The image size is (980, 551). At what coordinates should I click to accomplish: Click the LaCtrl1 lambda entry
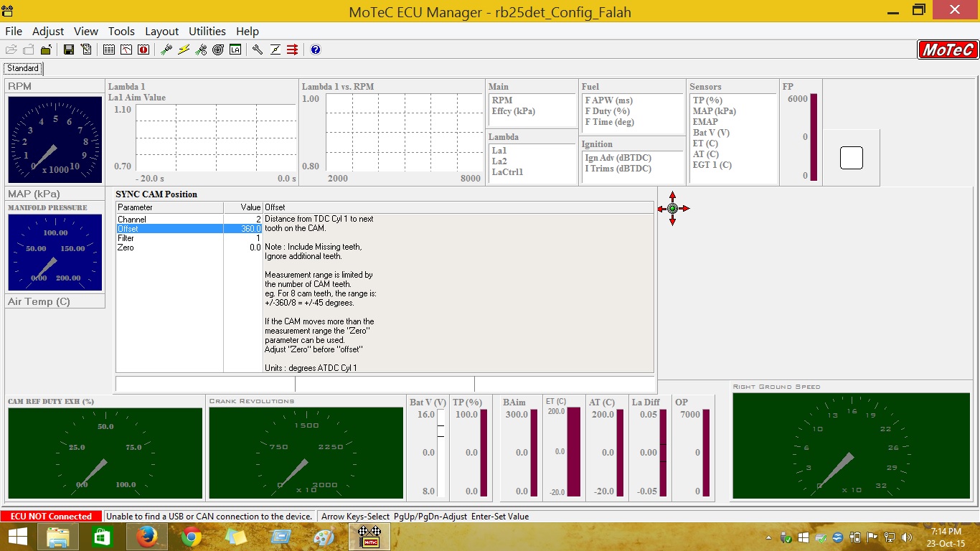(x=507, y=172)
